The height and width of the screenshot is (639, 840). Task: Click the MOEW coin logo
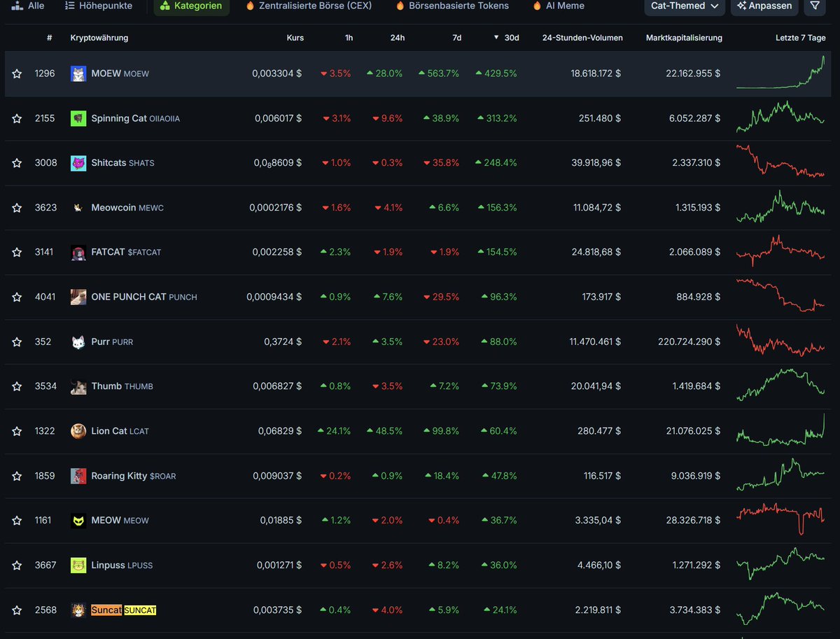coord(78,73)
